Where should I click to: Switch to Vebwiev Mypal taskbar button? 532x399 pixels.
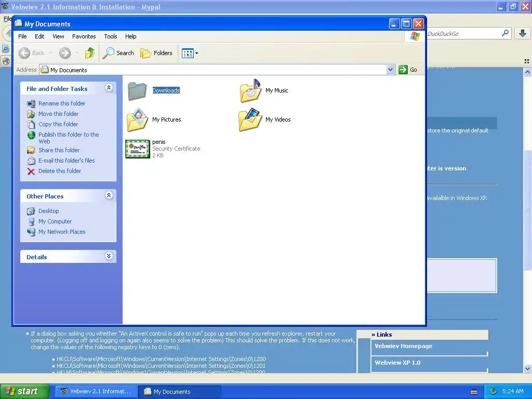click(96, 392)
